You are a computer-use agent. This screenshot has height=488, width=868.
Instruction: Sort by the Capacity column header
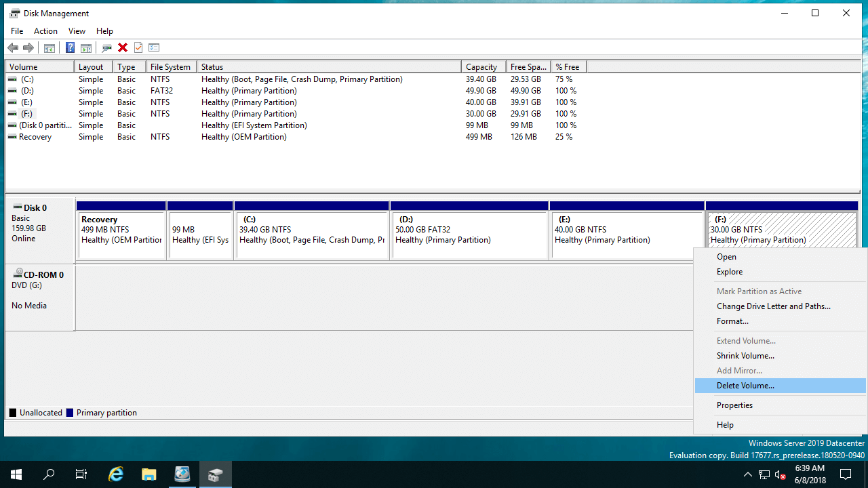pos(482,67)
